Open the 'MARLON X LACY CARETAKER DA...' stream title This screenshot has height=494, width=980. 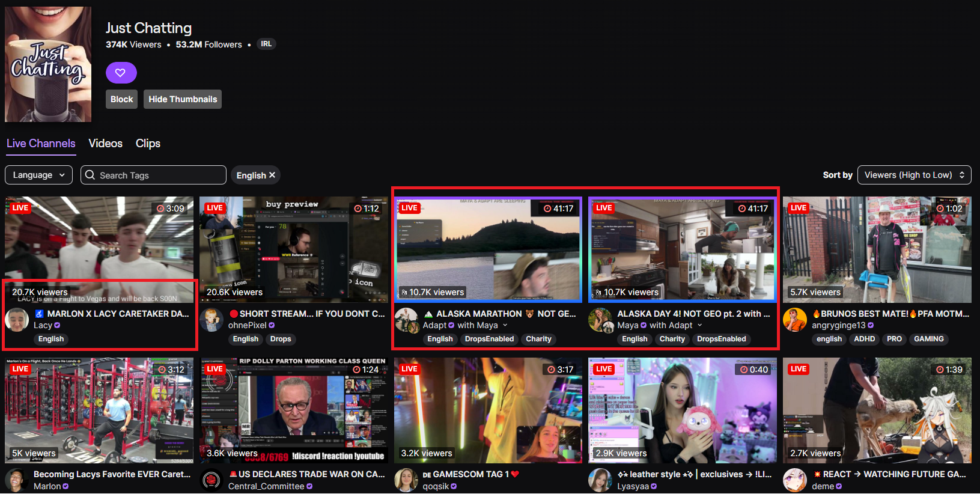click(x=112, y=314)
